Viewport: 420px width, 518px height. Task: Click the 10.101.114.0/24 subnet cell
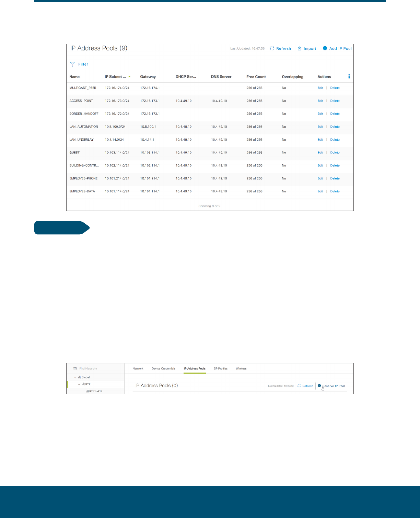[117, 191]
